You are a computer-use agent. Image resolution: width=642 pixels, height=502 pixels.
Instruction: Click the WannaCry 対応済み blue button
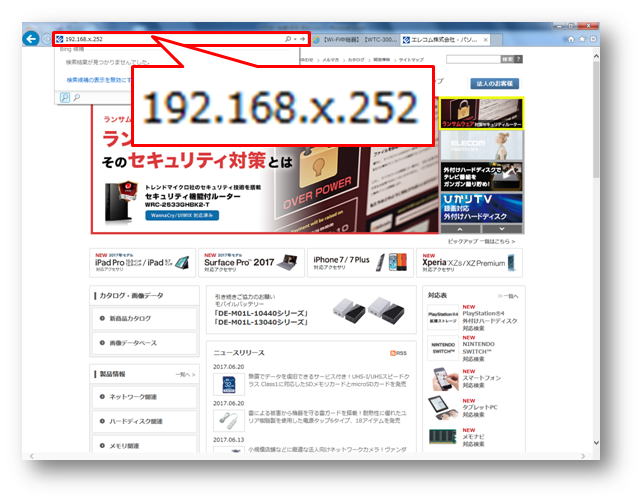click(x=182, y=215)
